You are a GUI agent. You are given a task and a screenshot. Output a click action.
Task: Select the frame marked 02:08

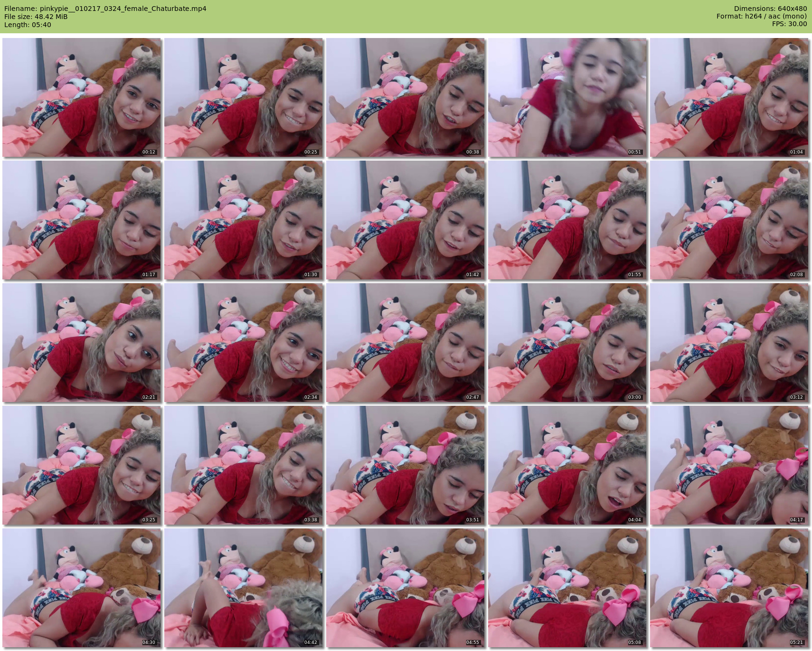[729, 220]
